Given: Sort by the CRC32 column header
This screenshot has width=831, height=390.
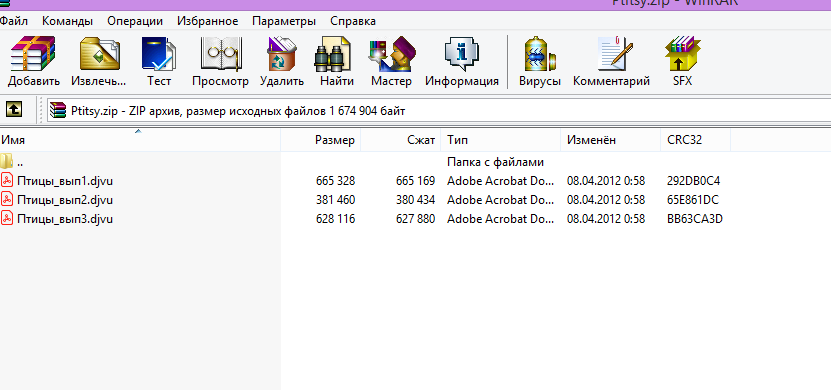Looking at the screenshot, I should click(695, 140).
